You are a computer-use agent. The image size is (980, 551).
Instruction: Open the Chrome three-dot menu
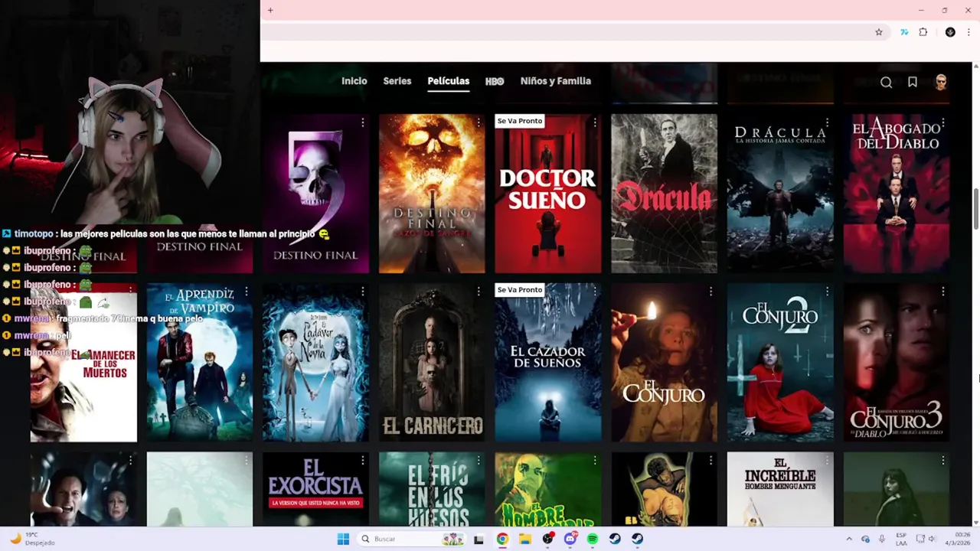(x=969, y=32)
